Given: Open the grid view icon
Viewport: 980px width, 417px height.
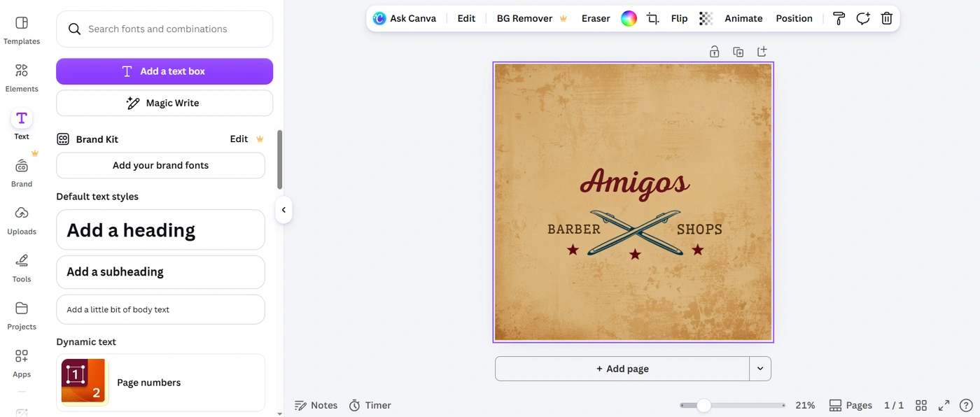Looking at the screenshot, I should [x=921, y=405].
